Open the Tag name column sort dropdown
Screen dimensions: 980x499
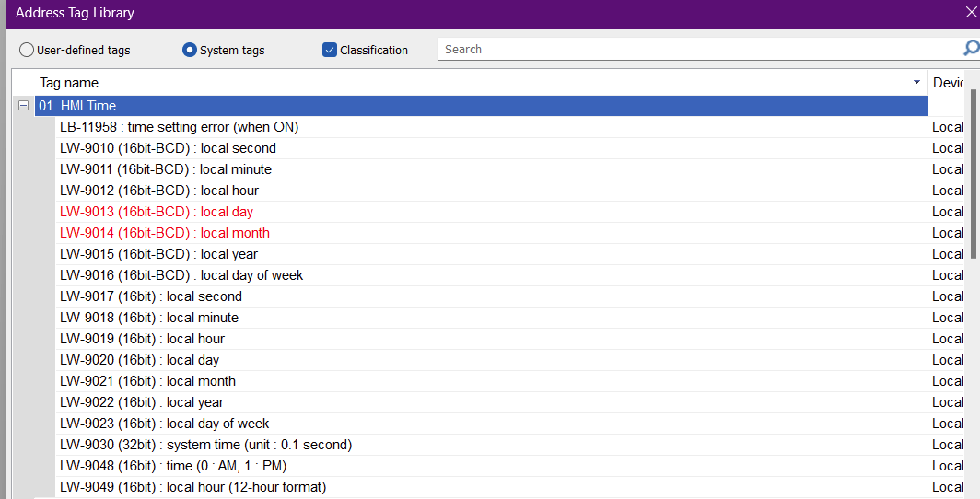tap(916, 83)
